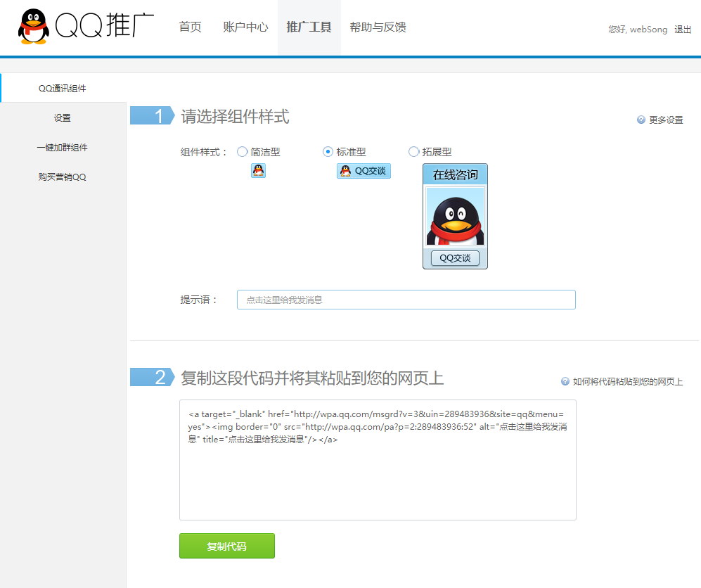
Task: Click into the 提示语 input field
Action: (406, 300)
